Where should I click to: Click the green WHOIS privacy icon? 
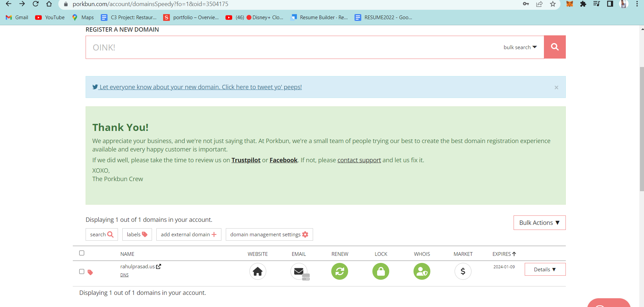click(x=422, y=271)
